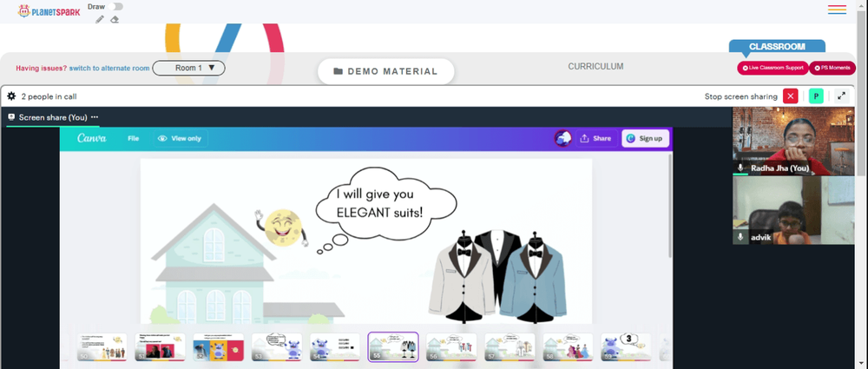Viewport: 868px width, 369px height.
Task: Open slide 51 thumbnail
Action: point(160,347)
